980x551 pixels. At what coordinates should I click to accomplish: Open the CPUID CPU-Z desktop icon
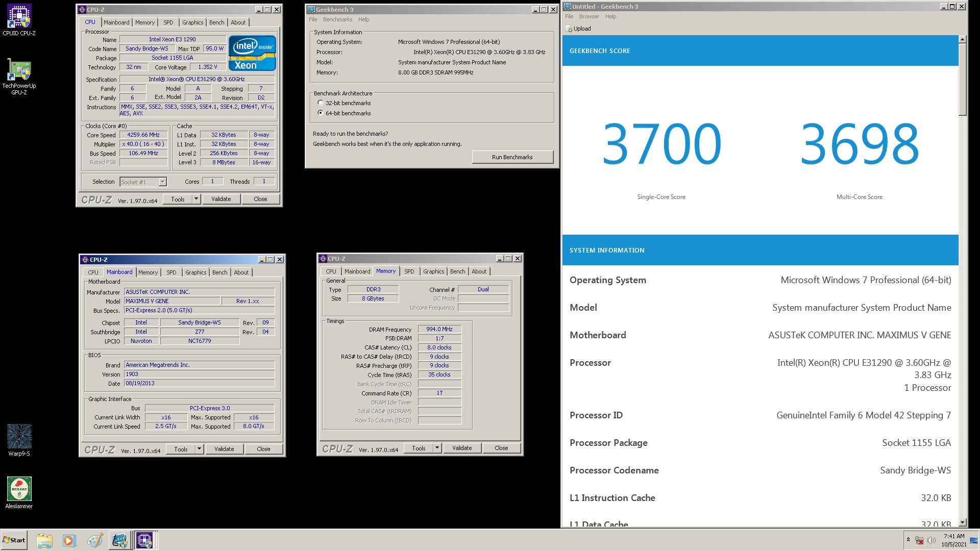pyautogui.click(x=19, y=20)
